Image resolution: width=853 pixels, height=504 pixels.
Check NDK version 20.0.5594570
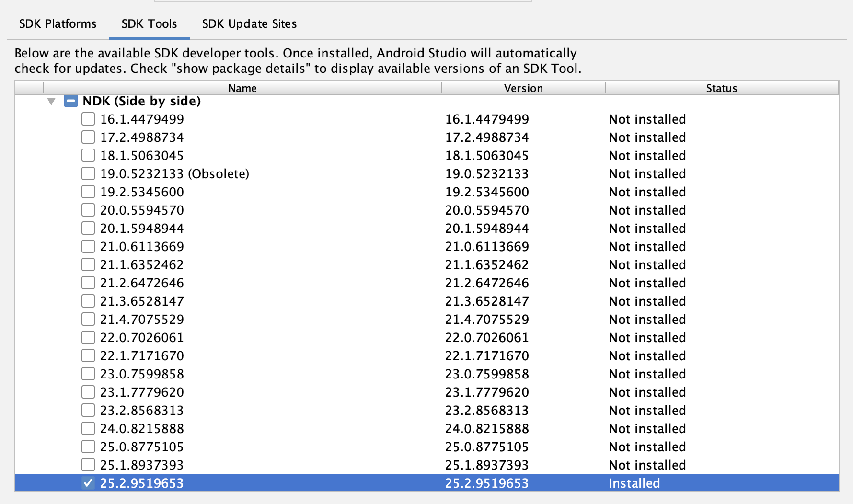tap(88, 210)
